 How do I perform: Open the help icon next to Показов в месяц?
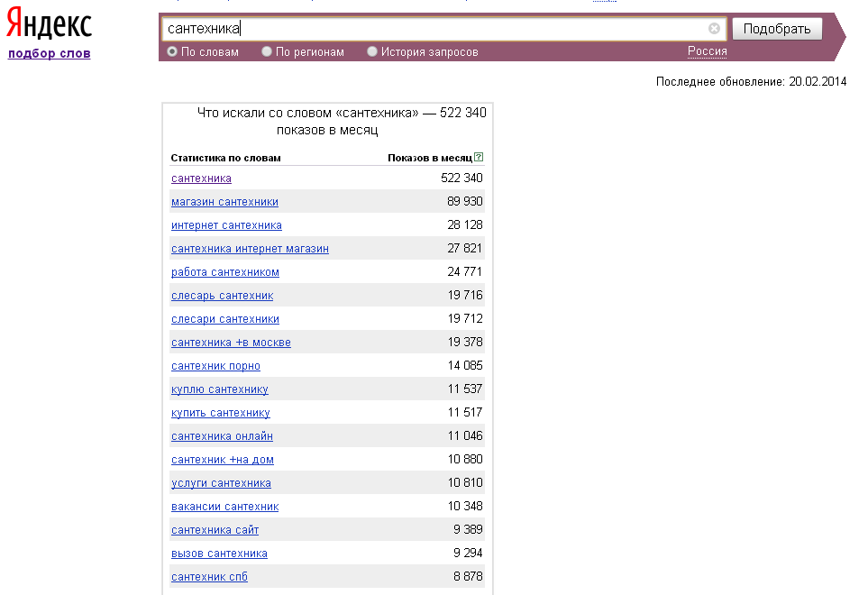pyautogui.click(x=479, y=157)
